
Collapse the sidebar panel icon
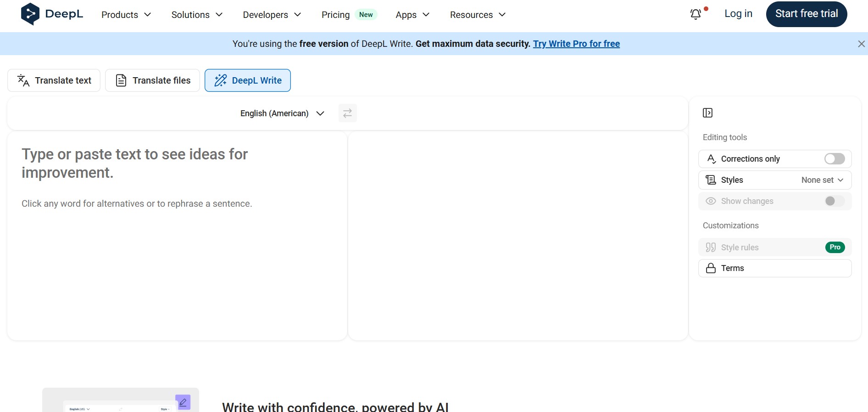point(707,113)
